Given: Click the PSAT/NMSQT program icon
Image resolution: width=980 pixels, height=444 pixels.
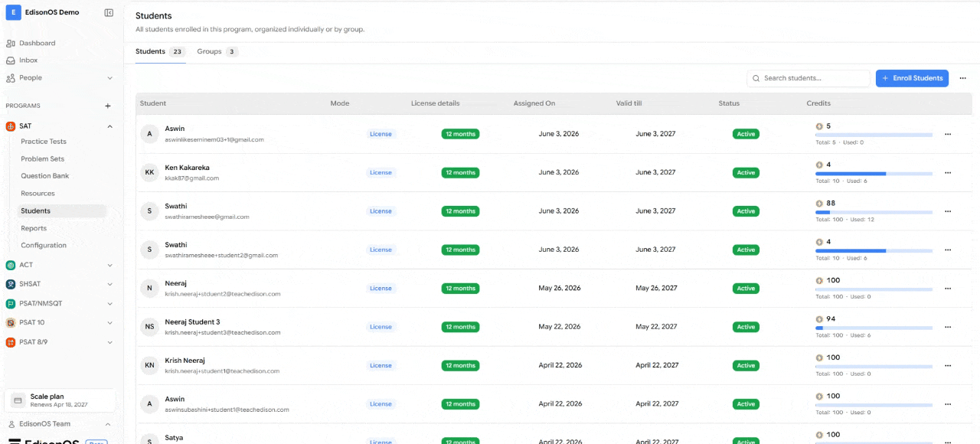Looking at the screenshot, I should (x=11, y=303).
